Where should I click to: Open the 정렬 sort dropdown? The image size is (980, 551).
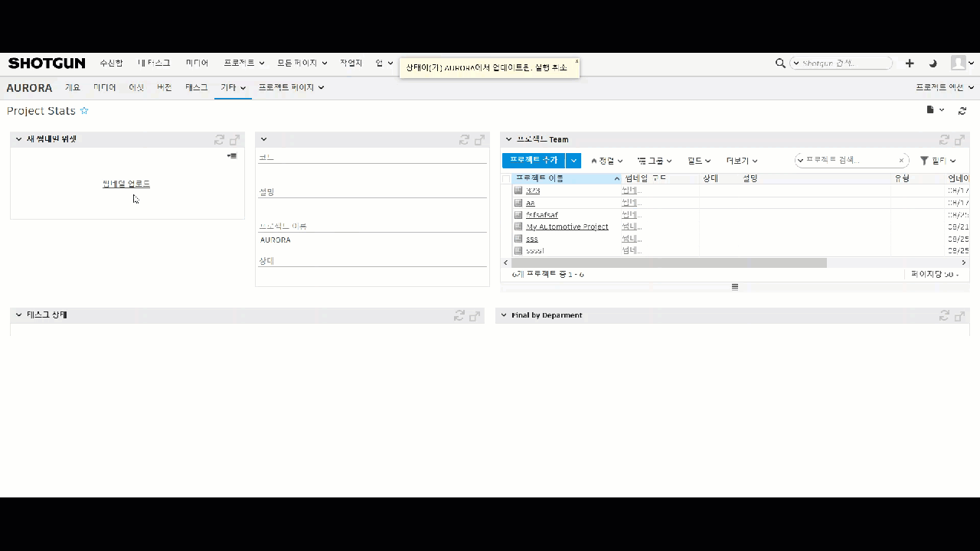click(607, 161)
